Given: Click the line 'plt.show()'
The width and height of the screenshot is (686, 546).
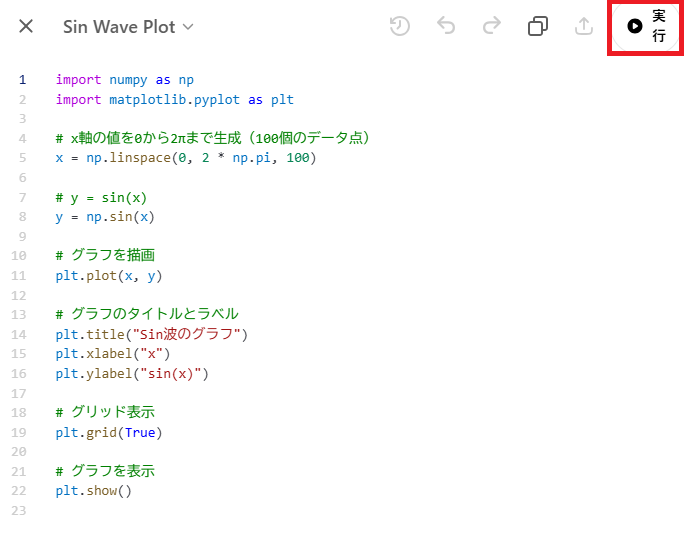Looking at the screenshot, I should pos(94,491).
